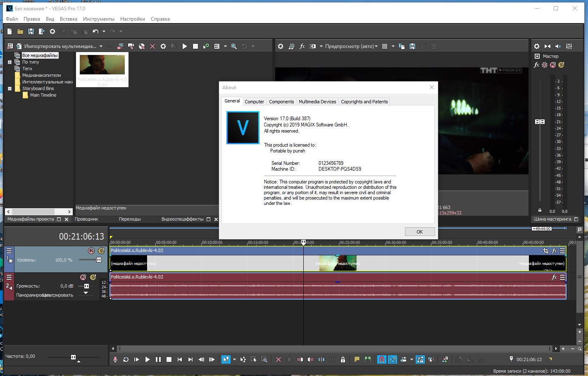This screenshot has height=376, width=588.
Task: Expand the По типу media tree node
Action: pos(10,62)
